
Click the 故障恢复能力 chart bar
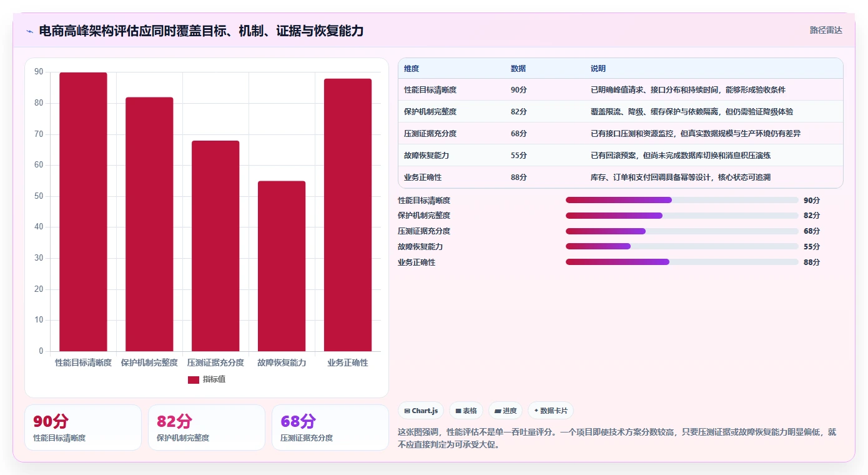click(x=282, y=266)
